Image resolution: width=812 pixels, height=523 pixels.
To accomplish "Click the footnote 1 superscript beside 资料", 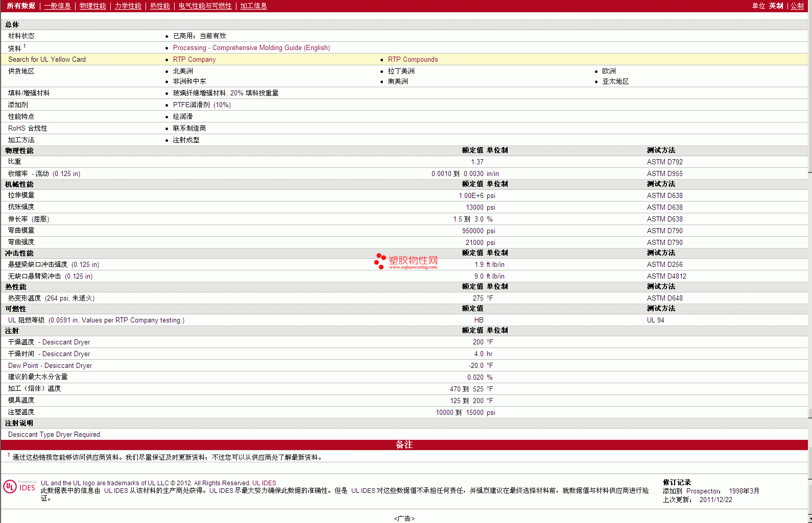I will [x=25, y=46].
